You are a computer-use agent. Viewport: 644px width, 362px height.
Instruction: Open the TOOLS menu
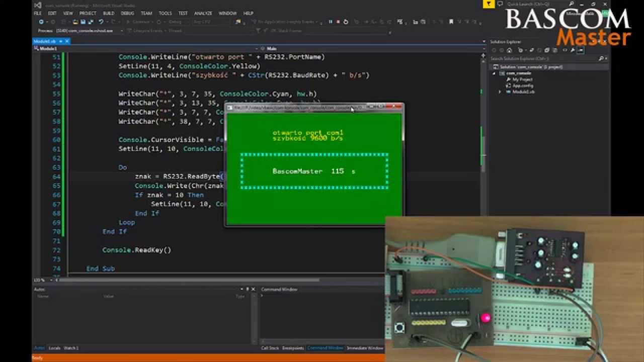[165, 14]
